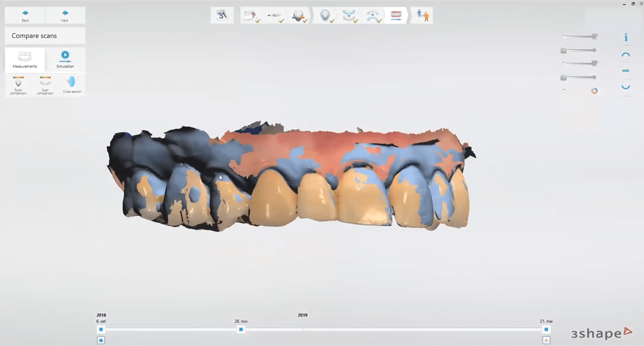Switch to the Simulation mode
The width and height of the screenshot is (644, 346).
coord(65,60)
